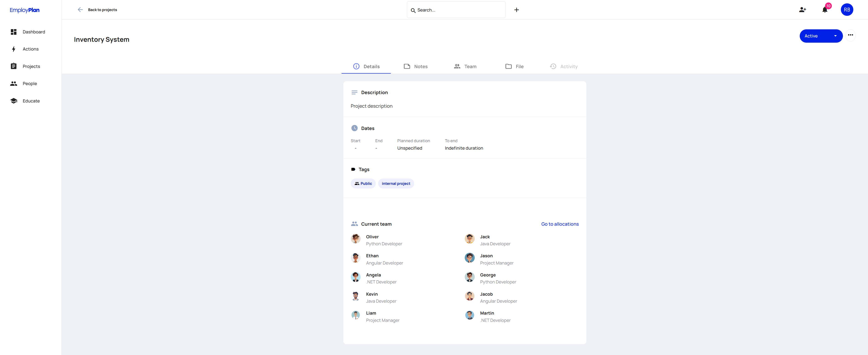Click the Actions lightning icon
Image resolution: width=868 pixels, height=355 pixels.
coord(14,49)
